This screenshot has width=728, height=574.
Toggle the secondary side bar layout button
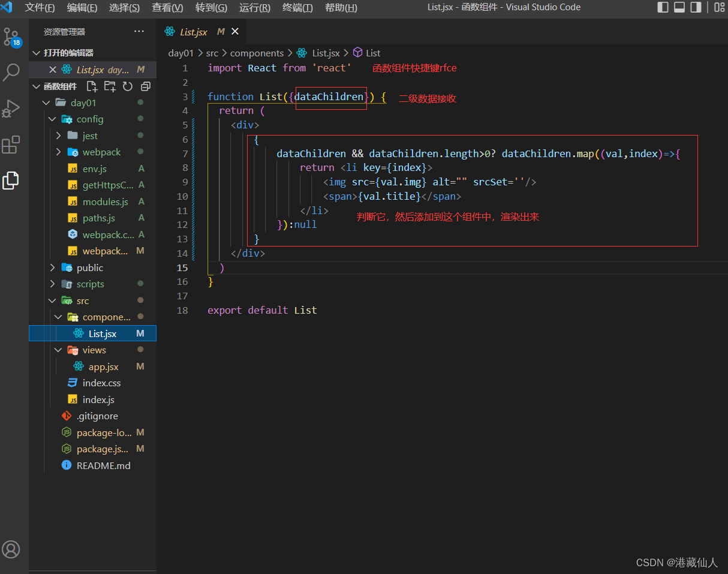pos(696,7)
